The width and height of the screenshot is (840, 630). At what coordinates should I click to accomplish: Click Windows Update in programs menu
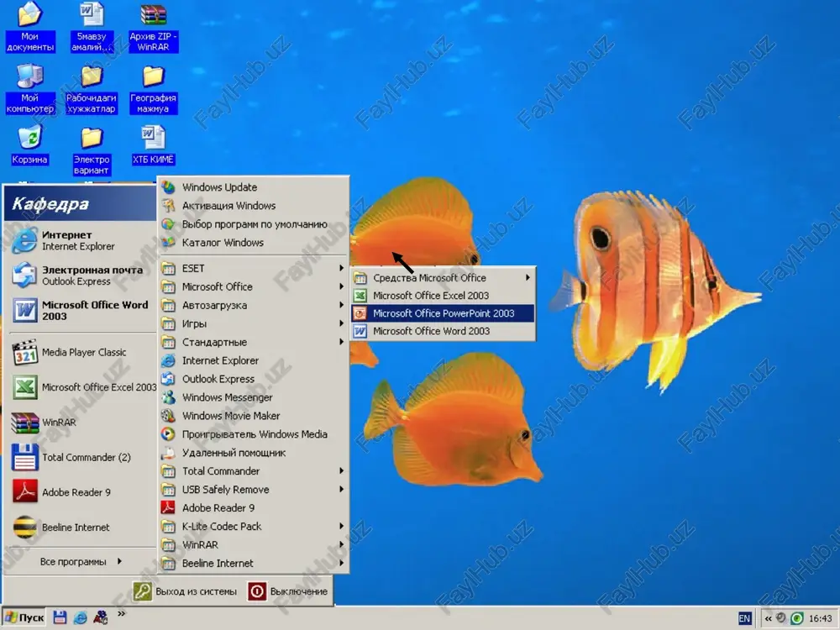click(x=253, y=187)
